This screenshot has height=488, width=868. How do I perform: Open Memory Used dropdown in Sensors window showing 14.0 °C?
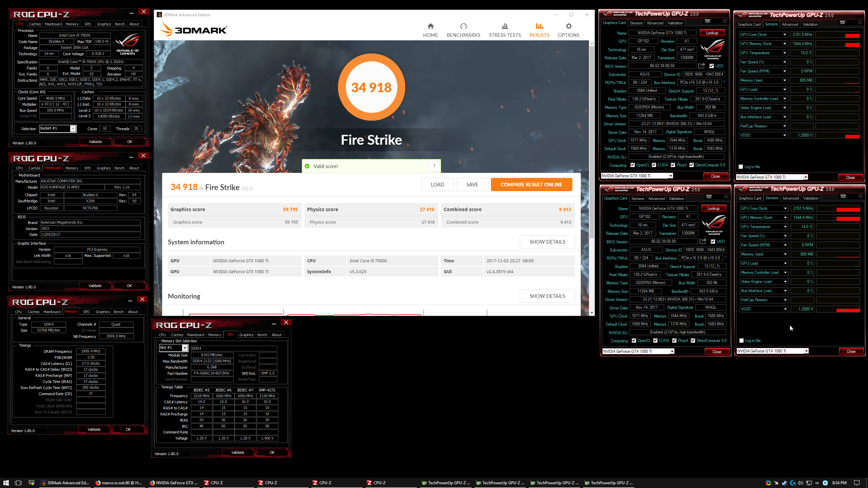coord(785,254)
